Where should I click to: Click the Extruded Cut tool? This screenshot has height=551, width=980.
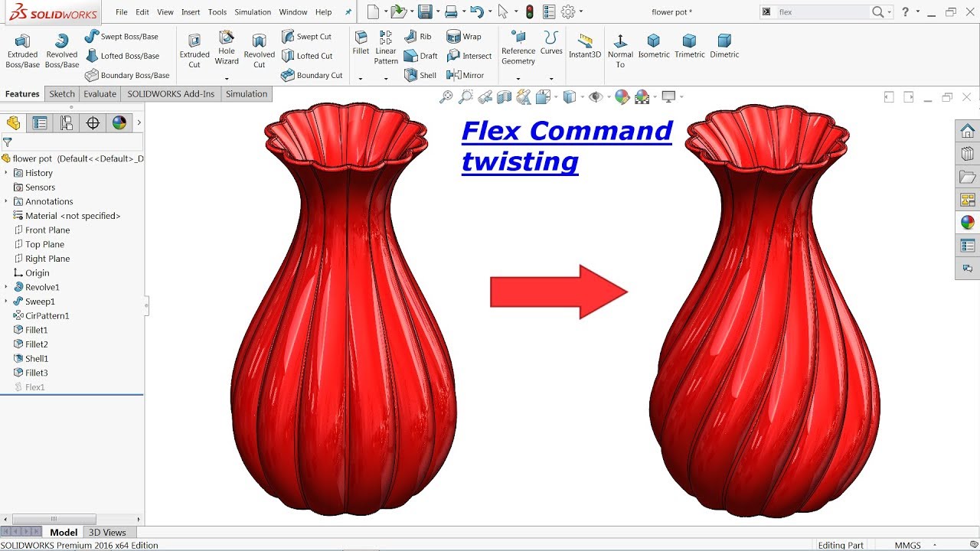click(x=194, y=51)
